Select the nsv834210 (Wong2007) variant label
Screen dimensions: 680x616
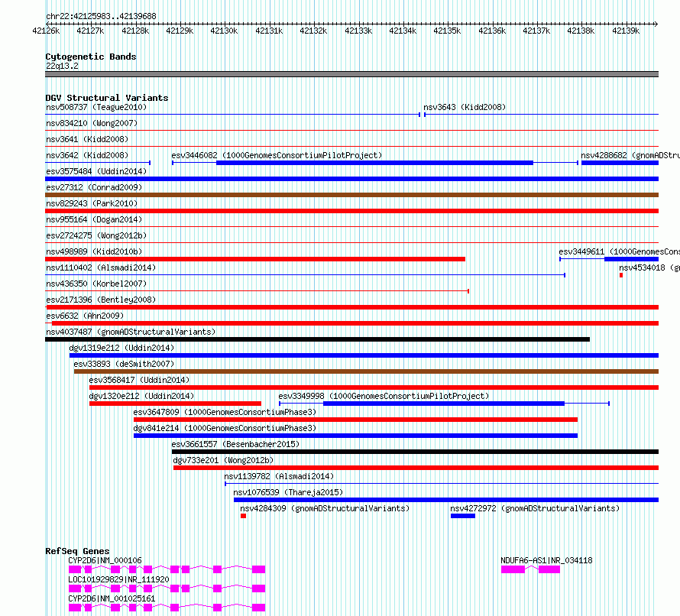(x=92, y=123)
